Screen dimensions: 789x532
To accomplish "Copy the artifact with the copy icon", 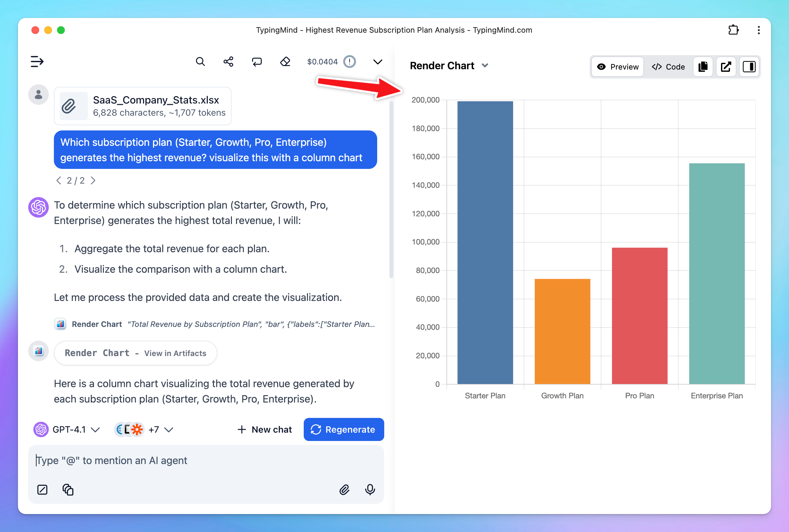I will [703, 67].
